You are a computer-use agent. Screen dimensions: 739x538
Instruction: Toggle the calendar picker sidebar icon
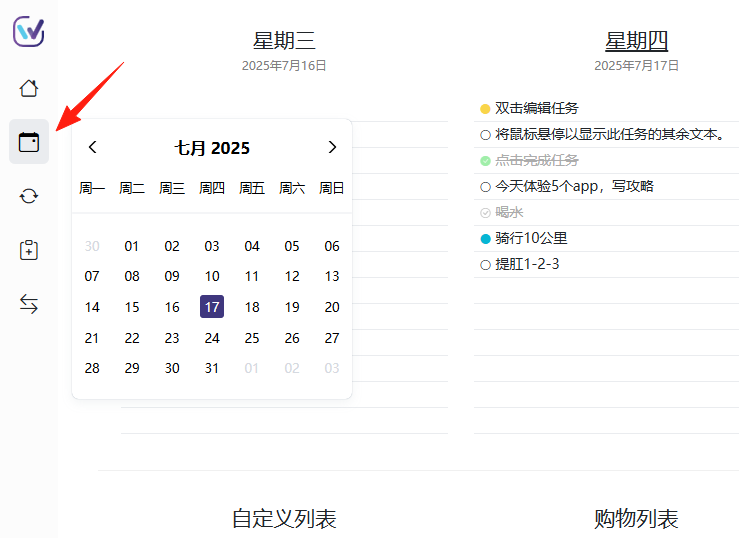[29, 142]
